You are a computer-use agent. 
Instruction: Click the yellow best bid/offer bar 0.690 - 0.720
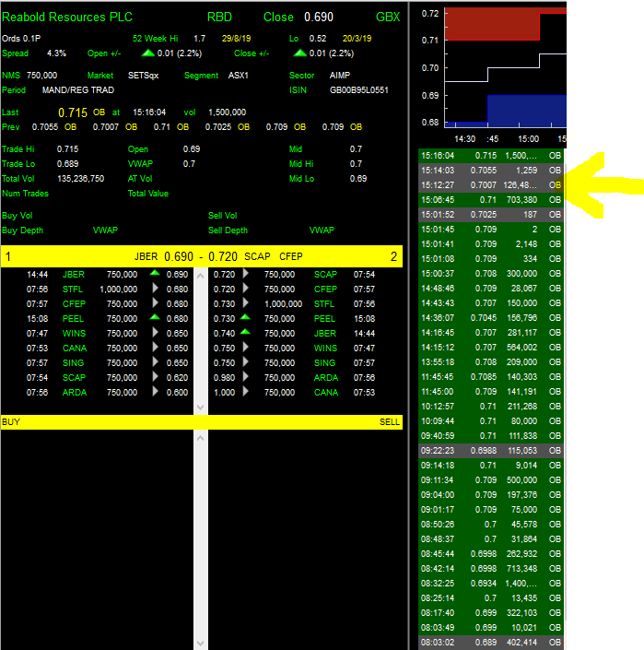(x=202, y=256)
